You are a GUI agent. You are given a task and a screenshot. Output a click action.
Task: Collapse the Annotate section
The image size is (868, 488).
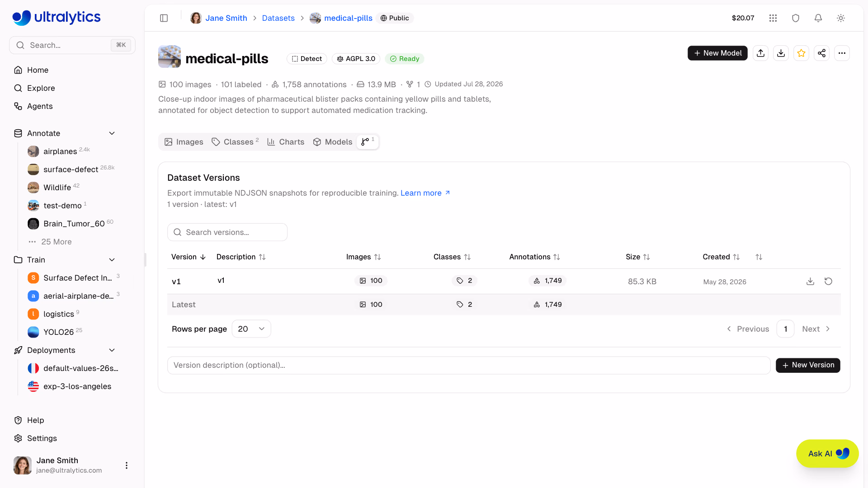tap(112, 133)
